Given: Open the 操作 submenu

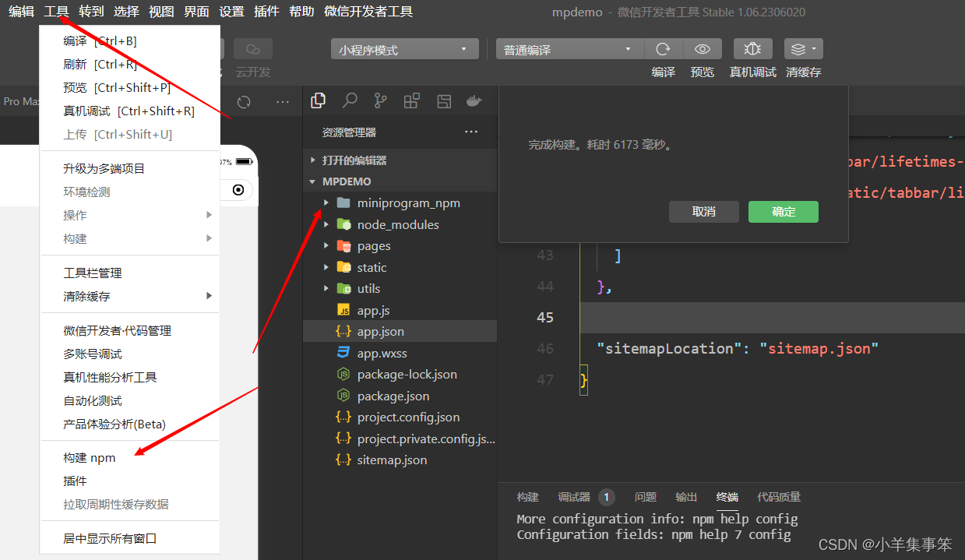Looking at the screenshot, I should pos(130,215).
